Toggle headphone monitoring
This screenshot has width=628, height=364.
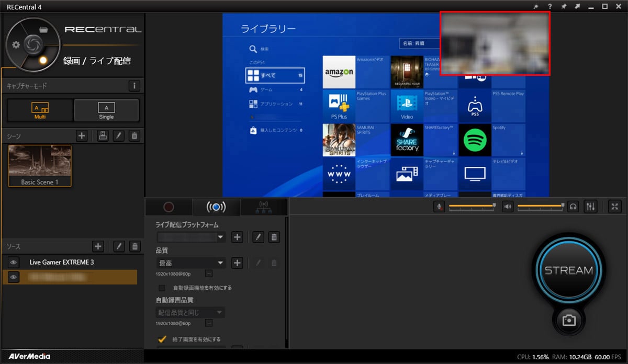(574, 207)
